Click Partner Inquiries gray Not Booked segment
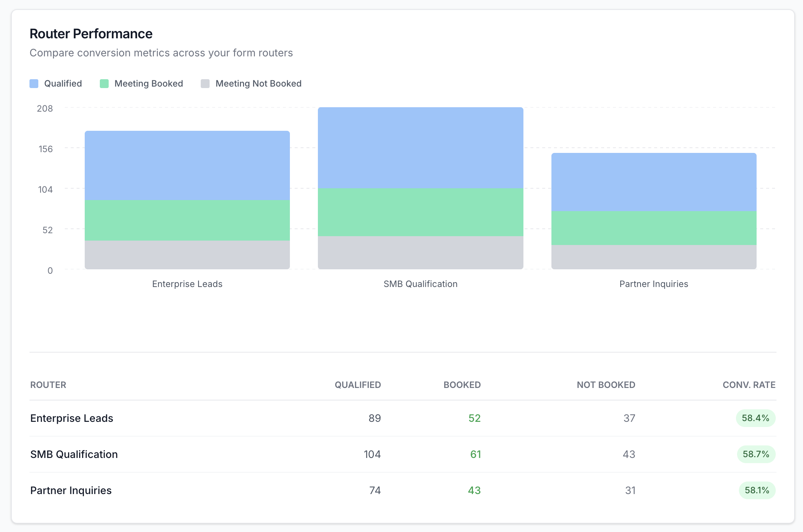This screenshot has width=803, height=532. click(x=653, y=257)
